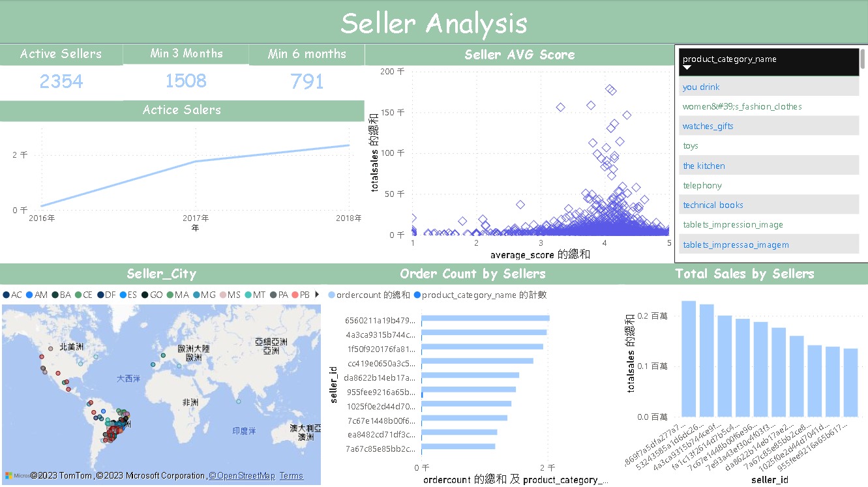Expand hidden legend entries with the chevron
This screenshot has width=868, height=487.
(x=317, y=295)
